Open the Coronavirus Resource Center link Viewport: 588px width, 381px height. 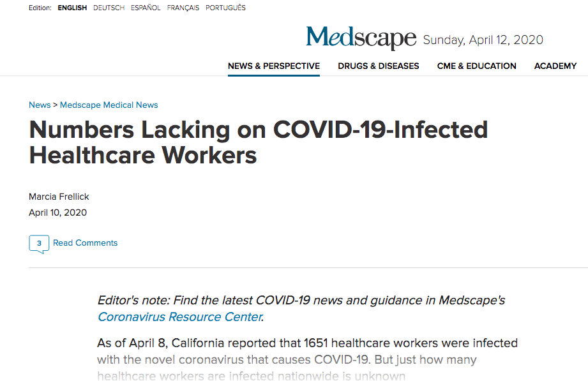point(179,317)
